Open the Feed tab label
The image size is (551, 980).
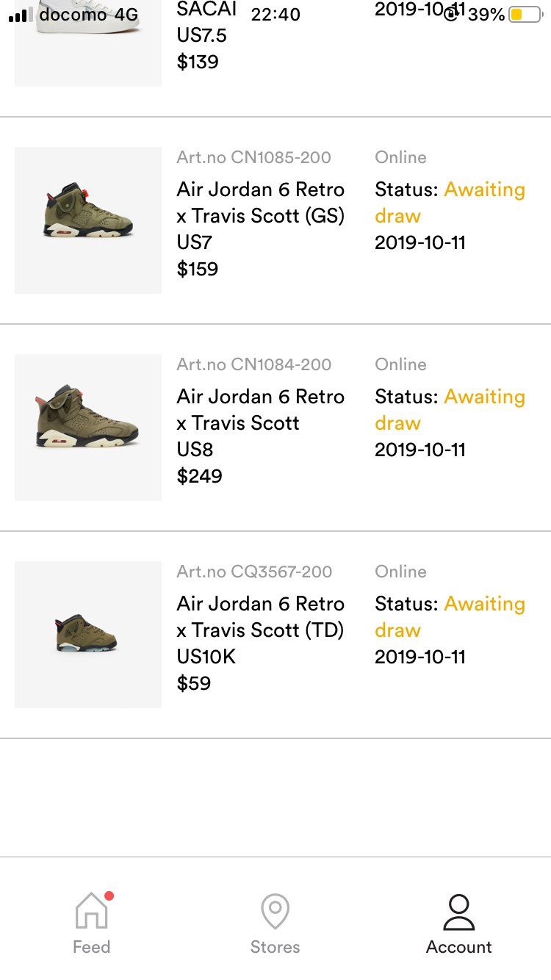point(91,947)
